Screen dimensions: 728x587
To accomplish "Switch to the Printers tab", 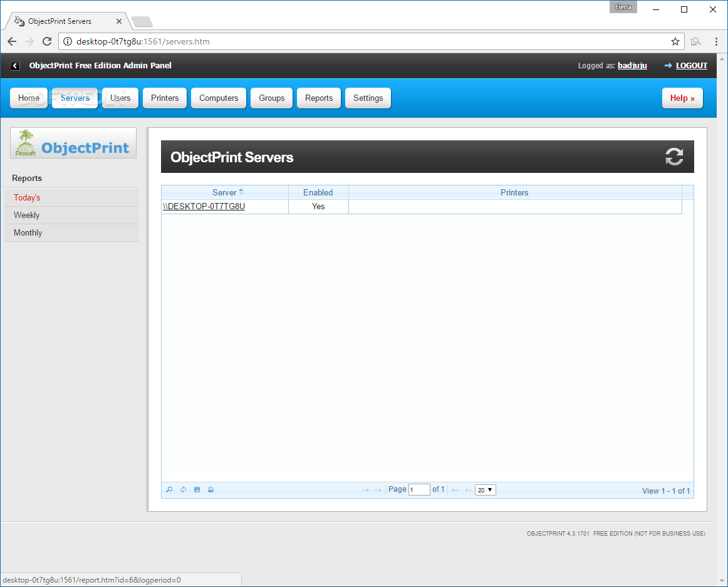I will [165, 98].
